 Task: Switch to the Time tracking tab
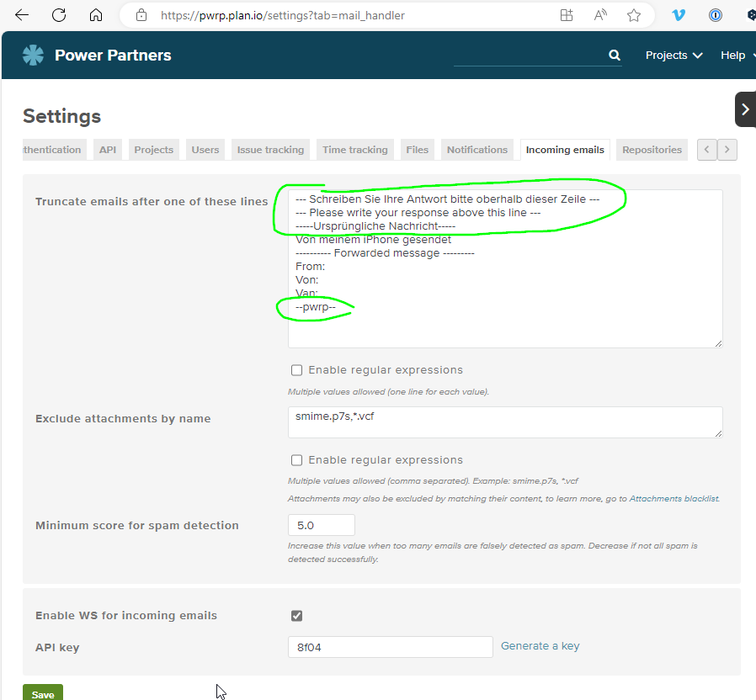click(x=355, y=150)
